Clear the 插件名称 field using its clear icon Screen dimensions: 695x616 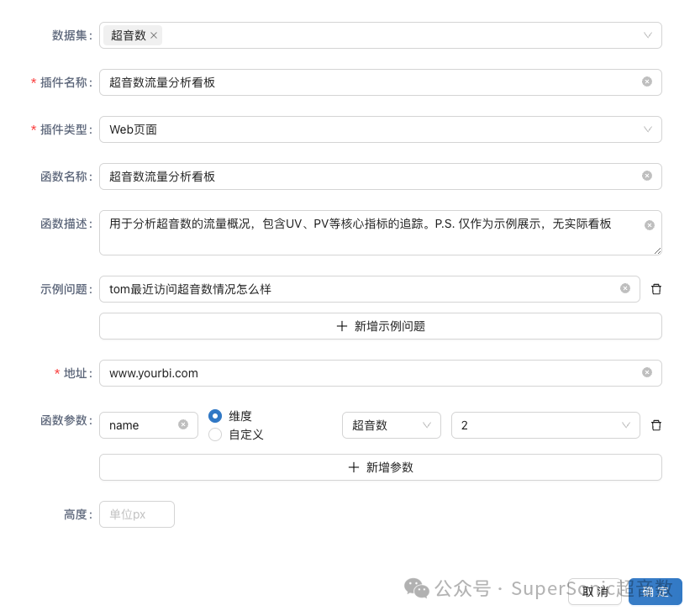pyautogui.click(x=647, y=82)
